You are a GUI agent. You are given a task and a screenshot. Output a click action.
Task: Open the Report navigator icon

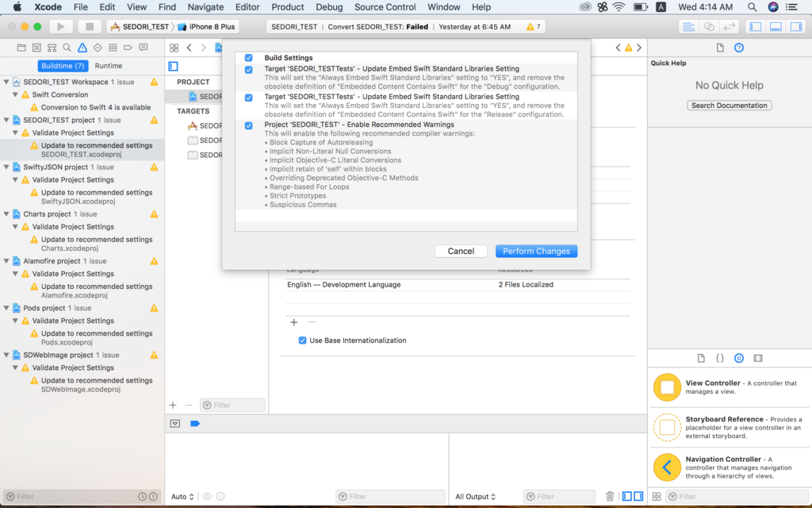pyautogui.click(x=144, y=48)
